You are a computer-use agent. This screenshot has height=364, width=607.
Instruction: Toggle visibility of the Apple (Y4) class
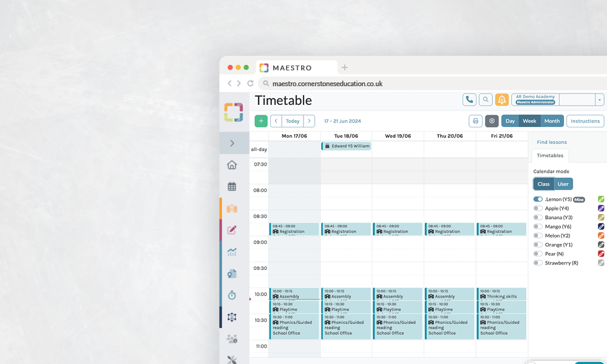[538, 208]
